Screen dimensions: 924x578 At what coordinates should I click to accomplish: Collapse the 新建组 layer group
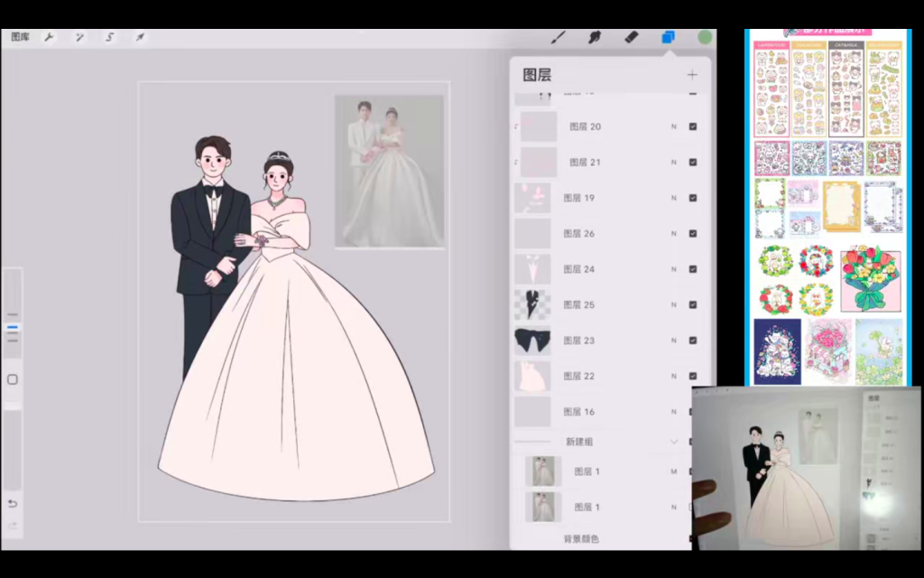(x=673, y=442)
